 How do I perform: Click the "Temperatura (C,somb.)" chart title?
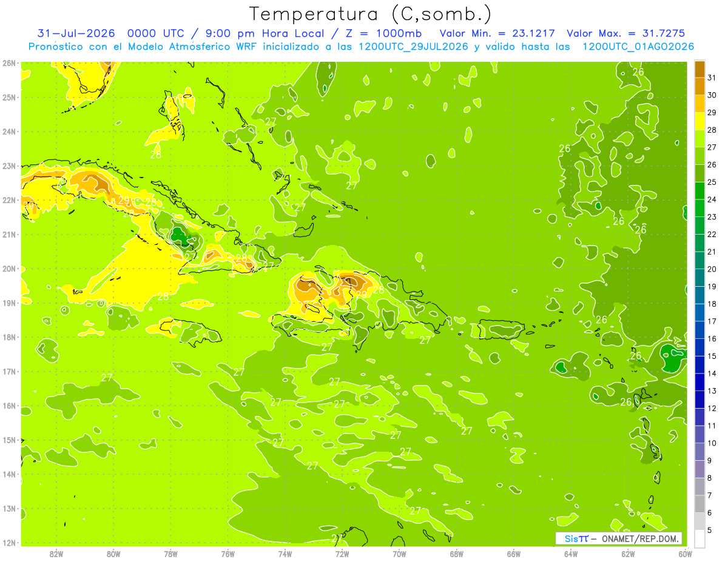pyautogui.click(x=371, y=14)
